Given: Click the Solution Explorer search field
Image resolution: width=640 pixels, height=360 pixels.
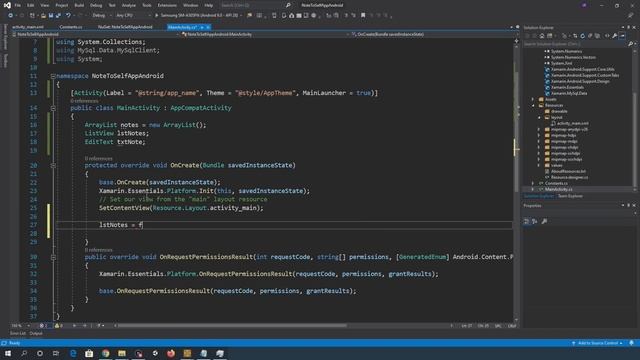Looking at the screenshot, I should tap(576, 44).
